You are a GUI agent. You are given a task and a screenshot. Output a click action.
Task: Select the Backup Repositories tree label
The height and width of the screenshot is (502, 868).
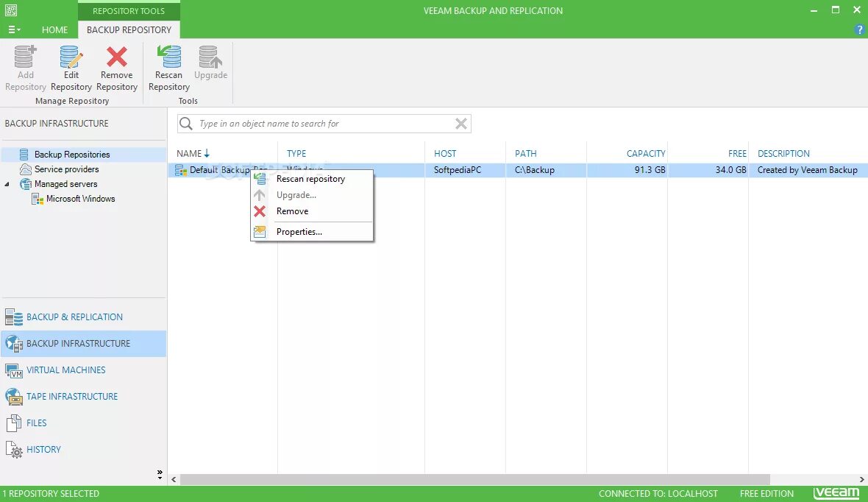[x=72, y=155]
